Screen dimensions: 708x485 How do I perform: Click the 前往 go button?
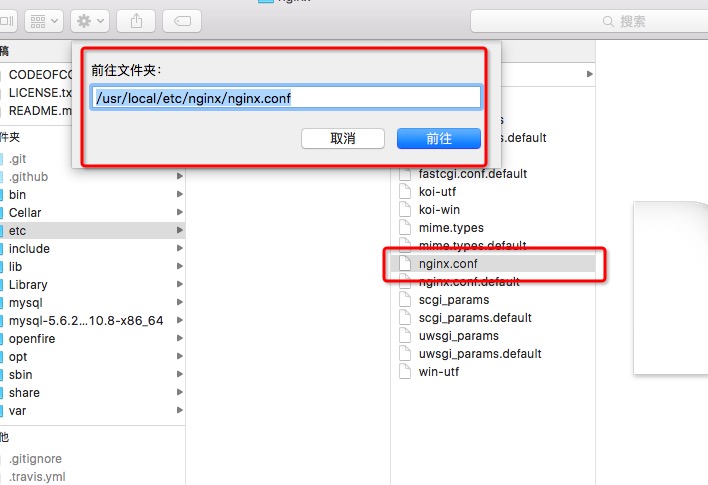[439, 138]
